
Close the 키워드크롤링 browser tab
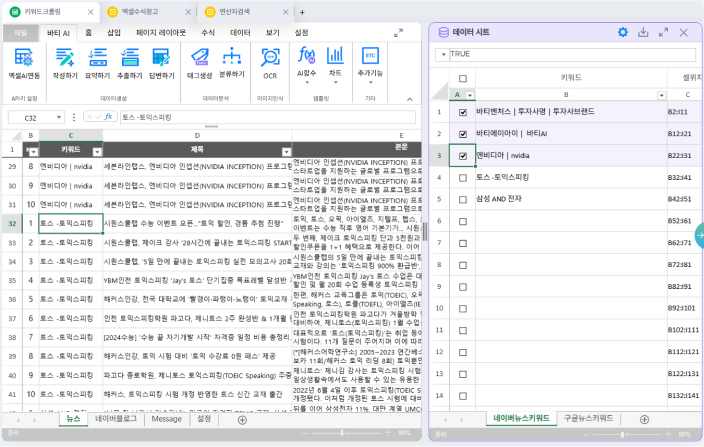(91, 12)
